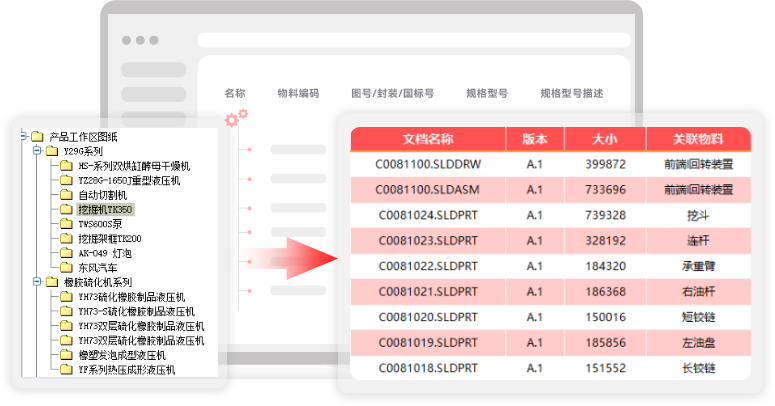
Task: Collapse the 橡胶硫化机系列 tree branch
Action: (37, 282)
